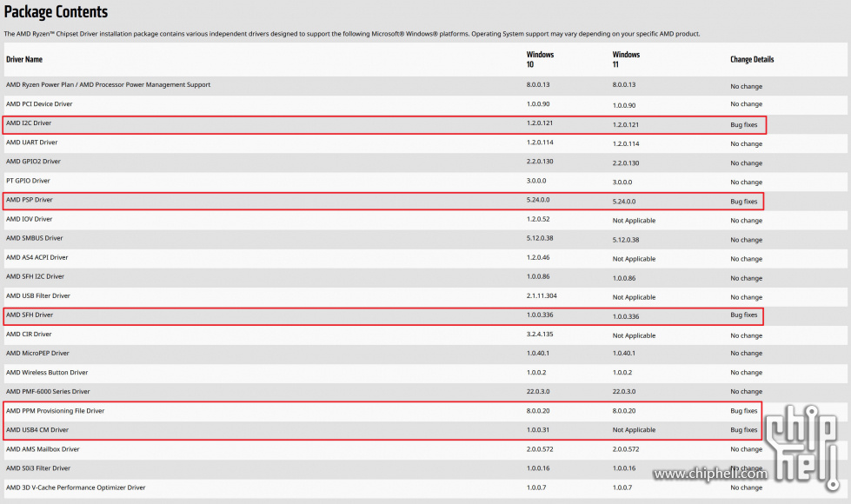Viewport: 851px width, 504px height.
Task: Click Windows 10 version 2.0.0.572 for AMS Mailbox Driver
Action: (540, 449)
